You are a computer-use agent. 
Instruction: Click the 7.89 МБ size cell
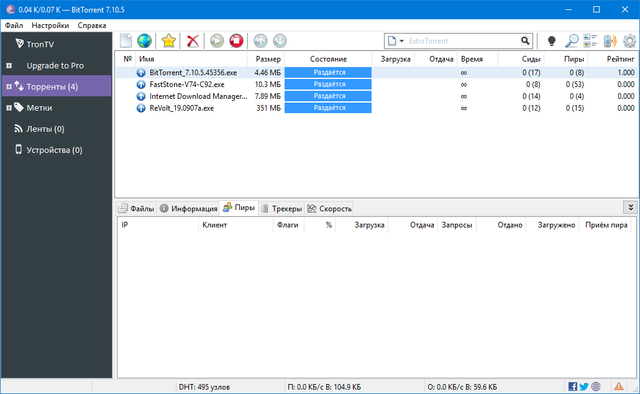click(267, 96)
